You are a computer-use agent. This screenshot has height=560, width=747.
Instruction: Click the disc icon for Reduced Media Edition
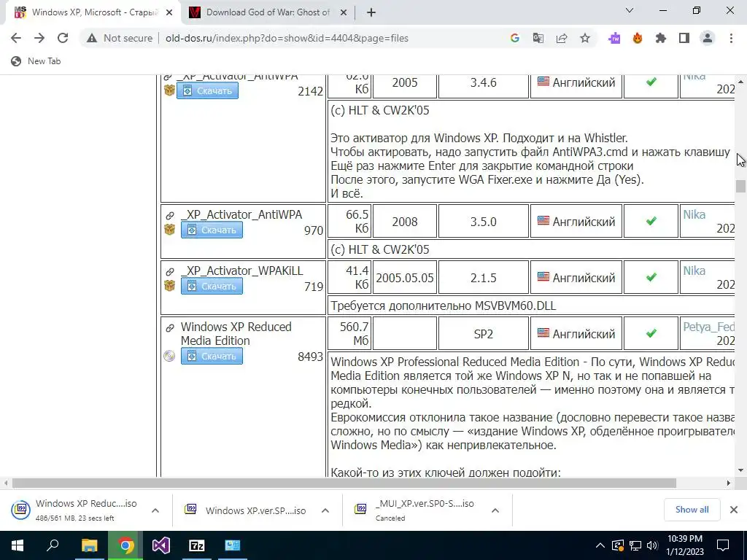[x=169, y=356]
